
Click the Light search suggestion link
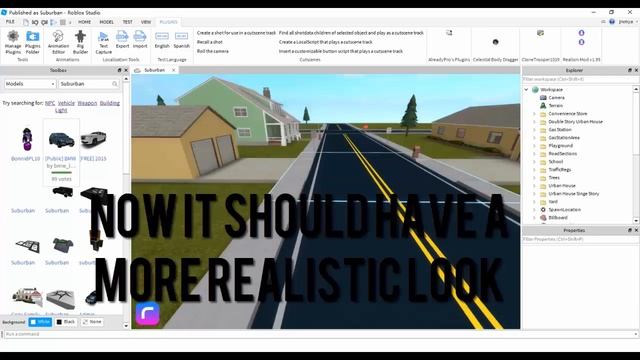[61, 110]
